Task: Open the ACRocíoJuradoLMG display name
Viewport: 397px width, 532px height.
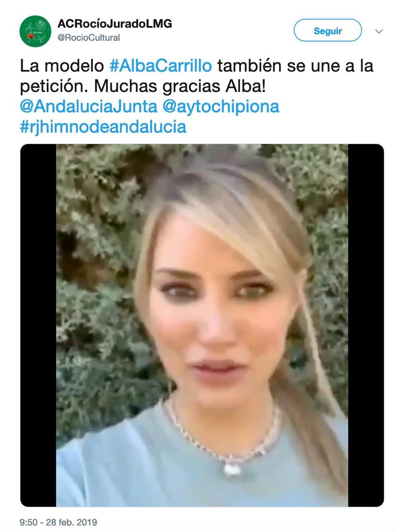Action: (114, 24)
